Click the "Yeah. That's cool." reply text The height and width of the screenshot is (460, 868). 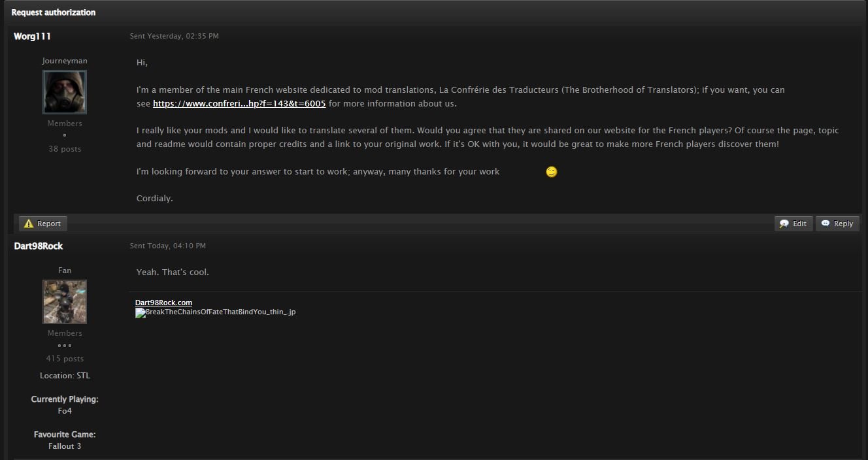pyautogui.click(x=173, y=272)
